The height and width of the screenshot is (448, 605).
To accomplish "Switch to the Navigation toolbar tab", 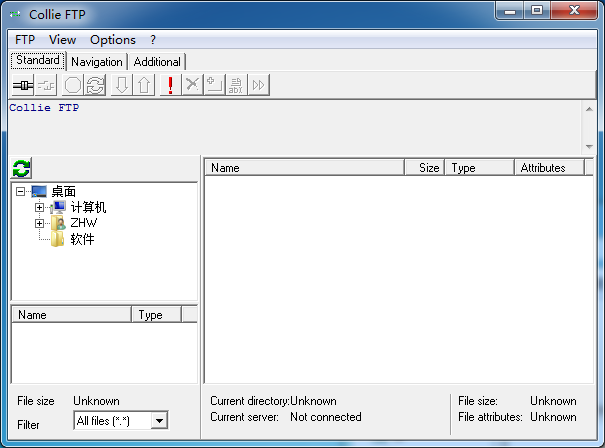I will click(97, 62).
